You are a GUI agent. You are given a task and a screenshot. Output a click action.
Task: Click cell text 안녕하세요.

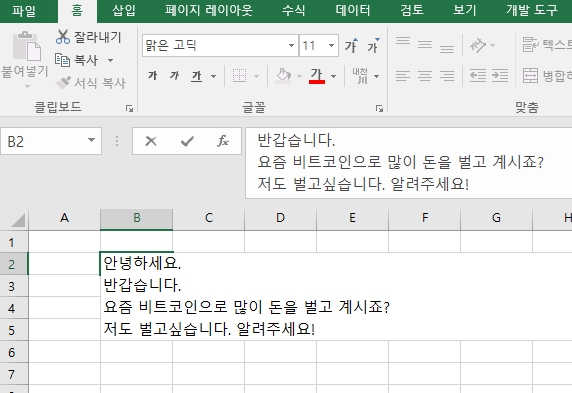[142, 263]
